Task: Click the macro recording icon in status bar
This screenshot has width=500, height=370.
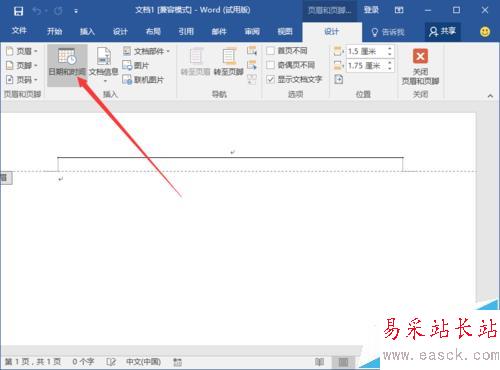Action: (177, 362)
